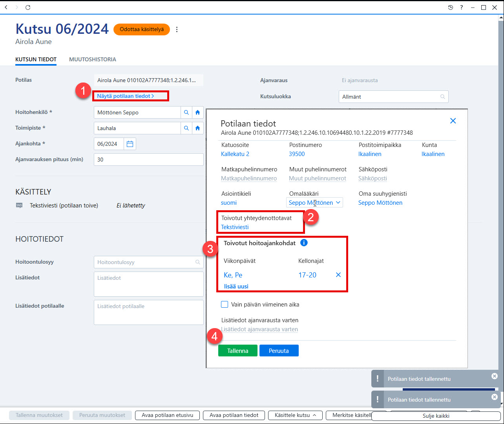The image size is (504, 424).
Task: Click the Lisätiedot potilaalle text field
Action: [x=149, y=312]
